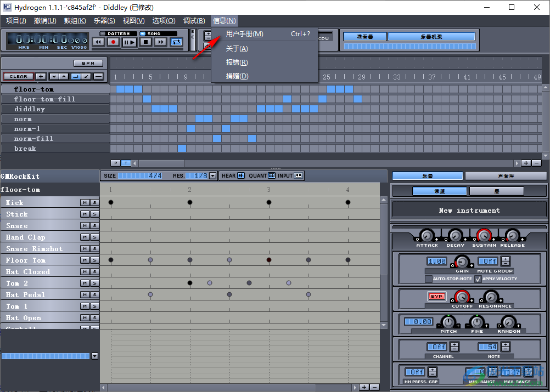Solo the Hand Clap instrument
The width and height of the screenshot is (550, 392).
click(95, 237)
